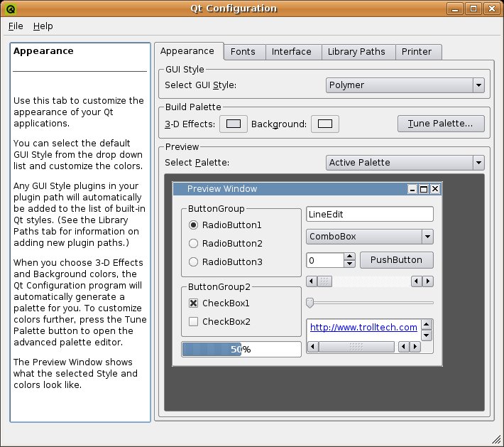504x447 pixels.
Task: Tick CheckBox2 in ButtonGroup2
Action: (x=193, y=322)
